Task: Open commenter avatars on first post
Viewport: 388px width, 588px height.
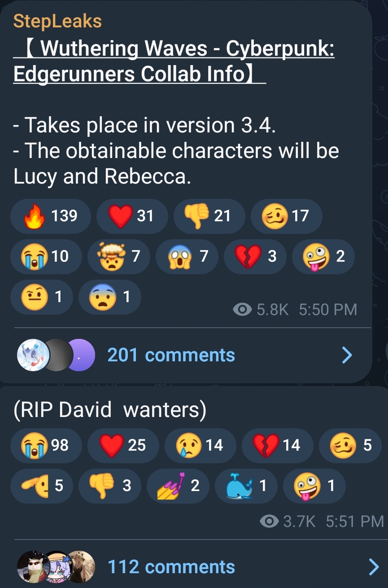Action: tap(56, 355)
